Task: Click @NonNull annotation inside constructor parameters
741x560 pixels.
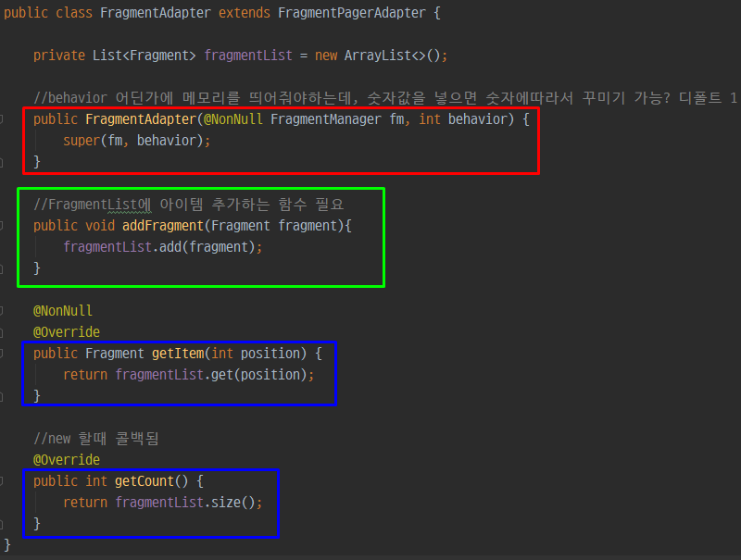Action: coord(233,119)
